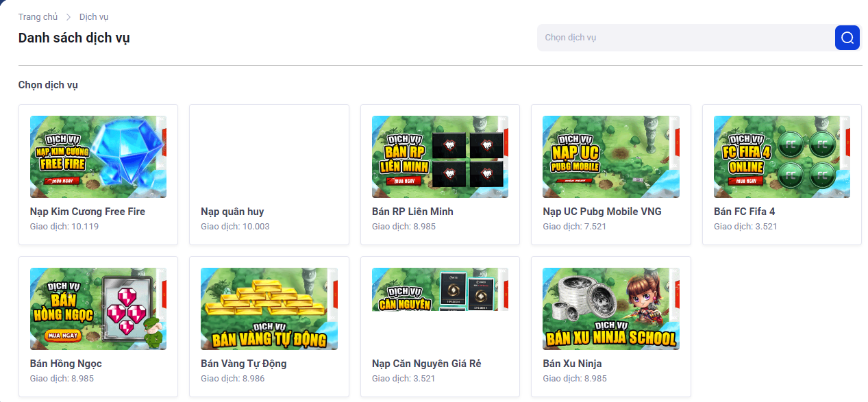
Task: Go to Trang chủ breadcrumb
Action: coord(38,16)
